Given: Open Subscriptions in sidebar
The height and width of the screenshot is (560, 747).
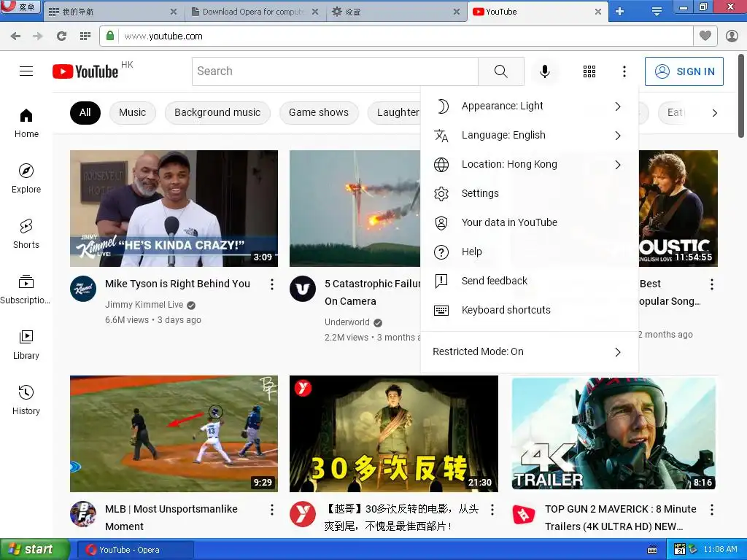Looking at the screenshot, I should coord(26,289).
